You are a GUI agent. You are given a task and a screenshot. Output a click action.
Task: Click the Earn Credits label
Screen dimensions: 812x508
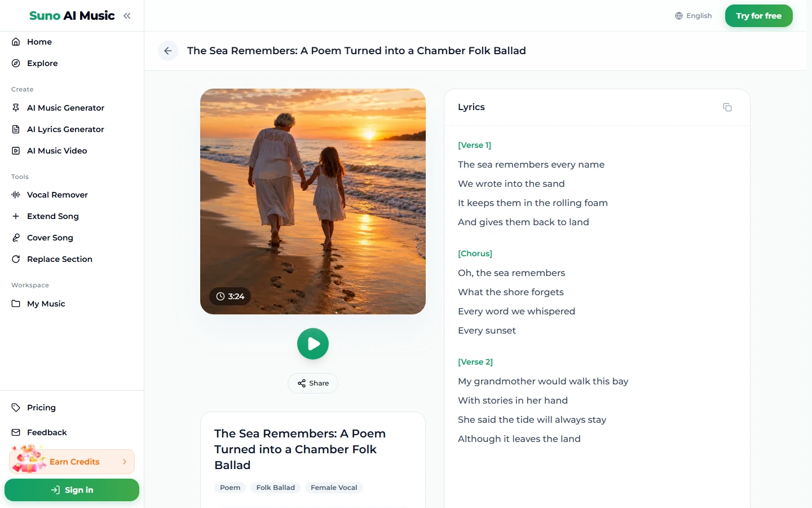(x=74, y=462)
